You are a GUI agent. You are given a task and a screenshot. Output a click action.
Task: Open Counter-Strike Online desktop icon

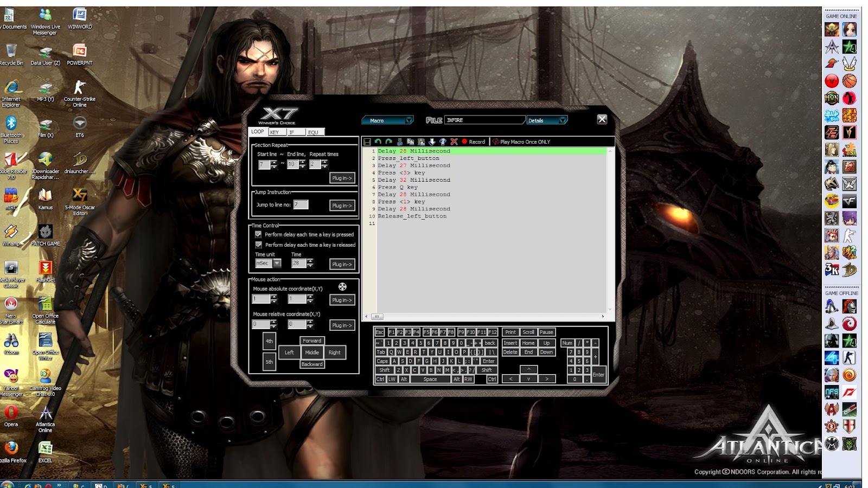click(80, 94)
